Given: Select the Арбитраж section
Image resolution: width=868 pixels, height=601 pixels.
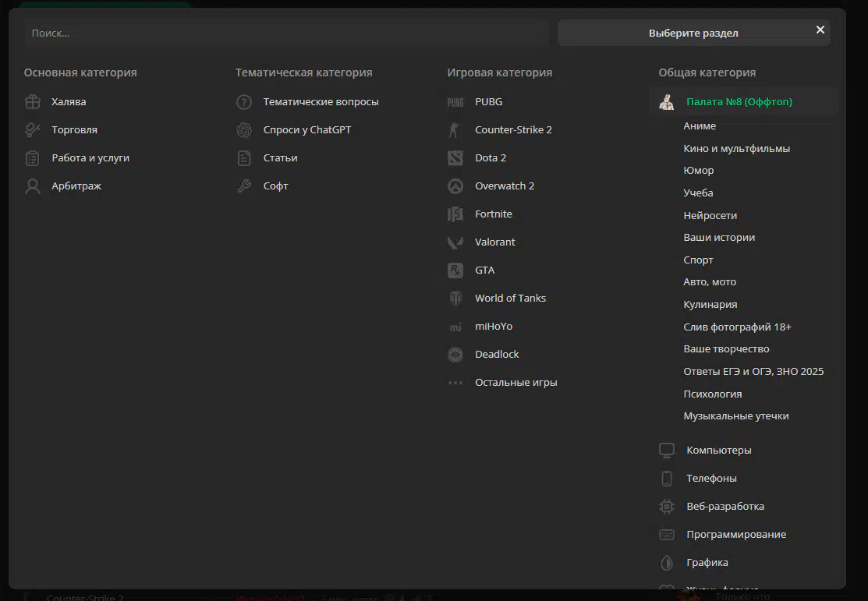Looking at the screenshot, I should click(x=76, y=186).
